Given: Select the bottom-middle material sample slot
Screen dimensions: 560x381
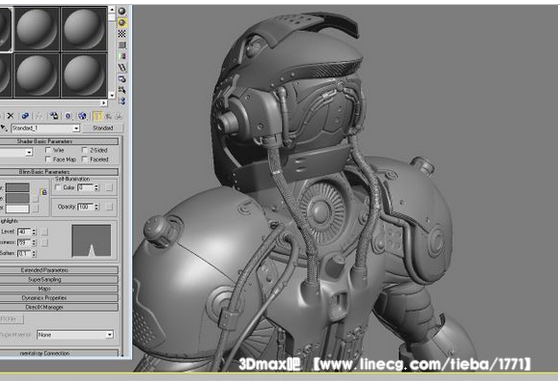Looking at the screenshot, I should tap(37, 76).
